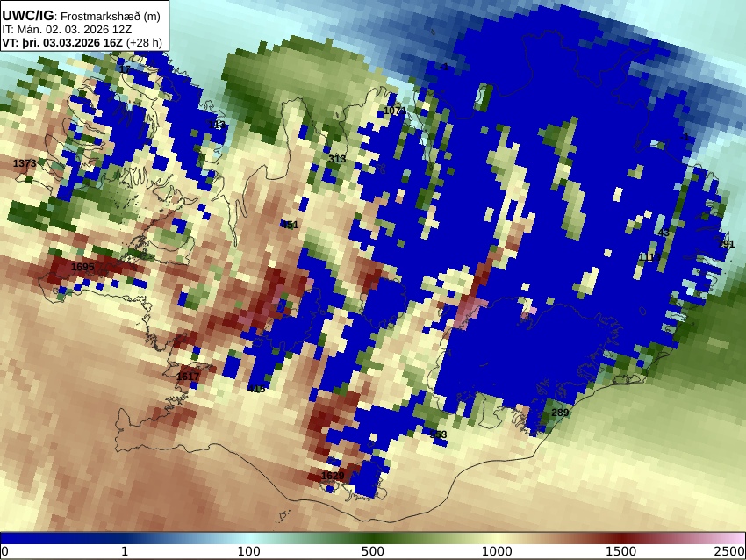Click the map value label 791
The width and height of the screenshot is (746, 560).
(x=726, y=244)
